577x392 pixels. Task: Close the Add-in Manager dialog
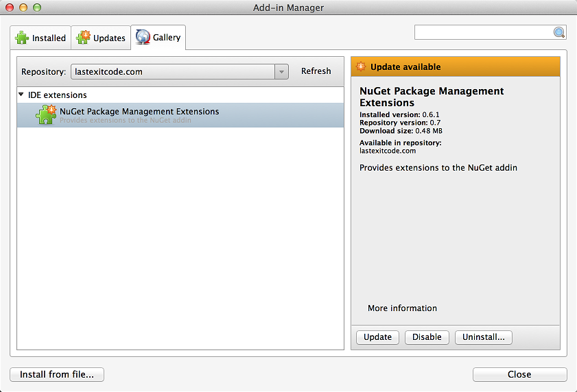tap(519, 374)
